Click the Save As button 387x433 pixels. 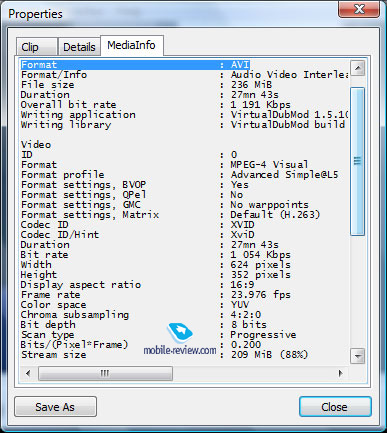(x=55, y=407)
